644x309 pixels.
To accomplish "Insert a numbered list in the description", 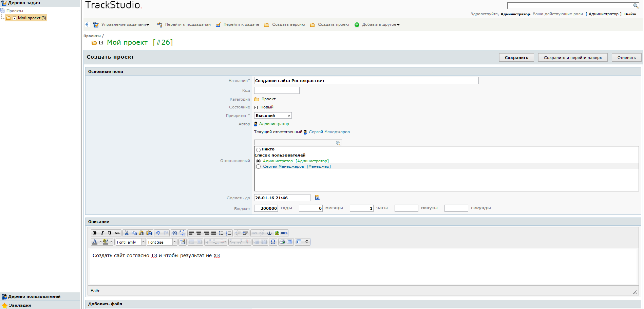I will (x=229, y=233).
